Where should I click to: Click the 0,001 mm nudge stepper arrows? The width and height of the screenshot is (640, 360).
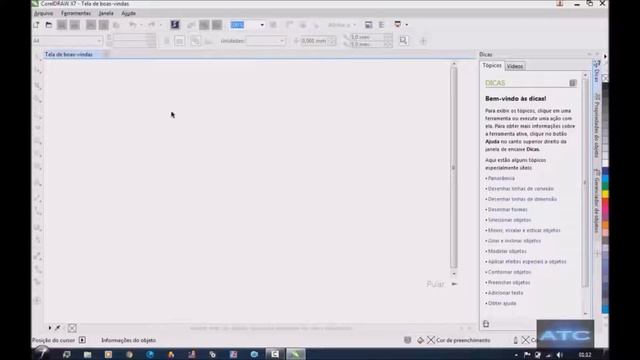pyautogui.click(x=333, y=41)
